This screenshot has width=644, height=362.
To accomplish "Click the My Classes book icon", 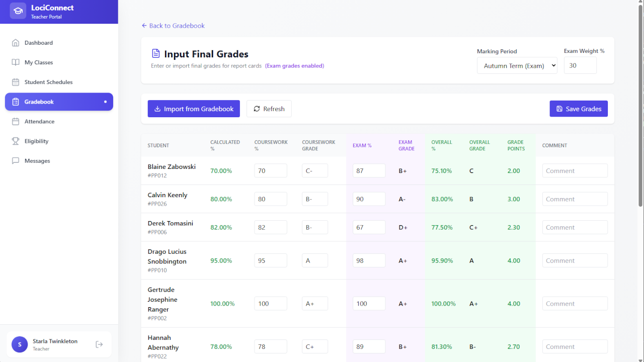I will [x=16, y=62].
